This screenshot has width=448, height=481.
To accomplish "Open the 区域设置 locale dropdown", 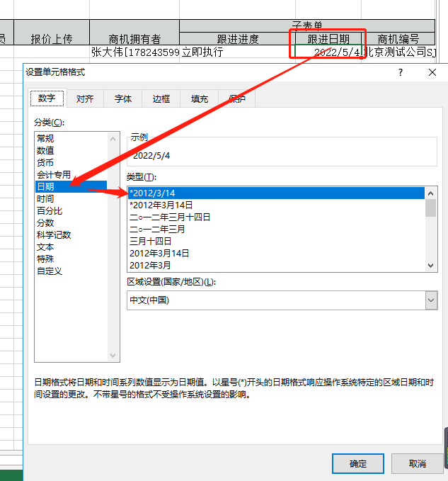I will [431, 300].
